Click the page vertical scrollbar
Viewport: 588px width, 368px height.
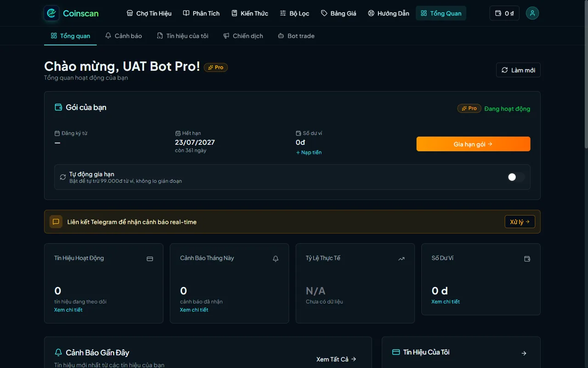click(586, 75)
